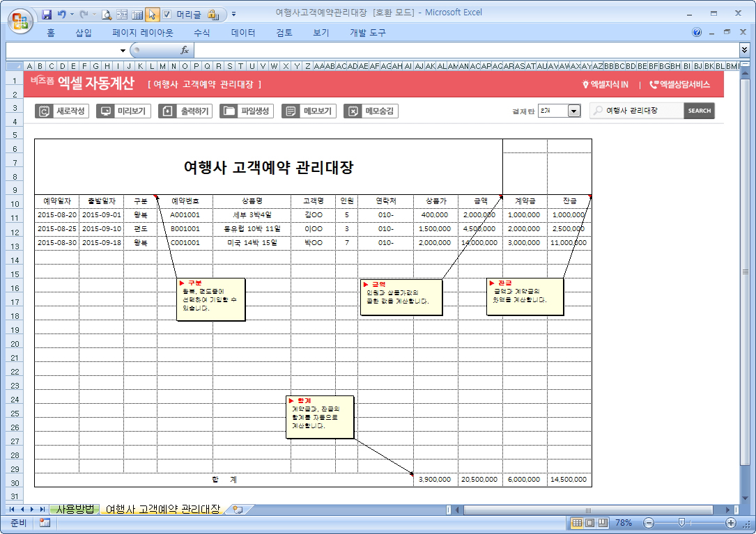Switch to the 여행사 고객예약 관리대장 sheet tab
The width and height of the screenshot is (756, 534).
[x=163, y=509]
